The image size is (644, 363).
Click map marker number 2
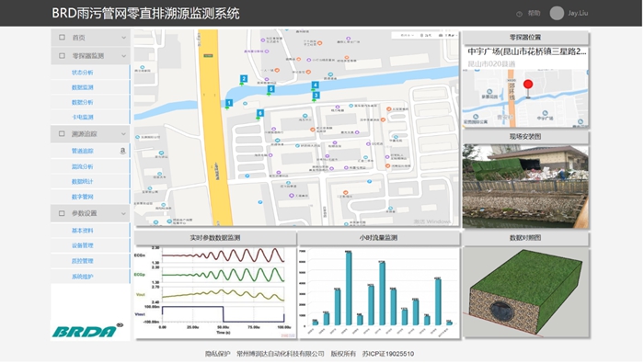pos(244,79)
